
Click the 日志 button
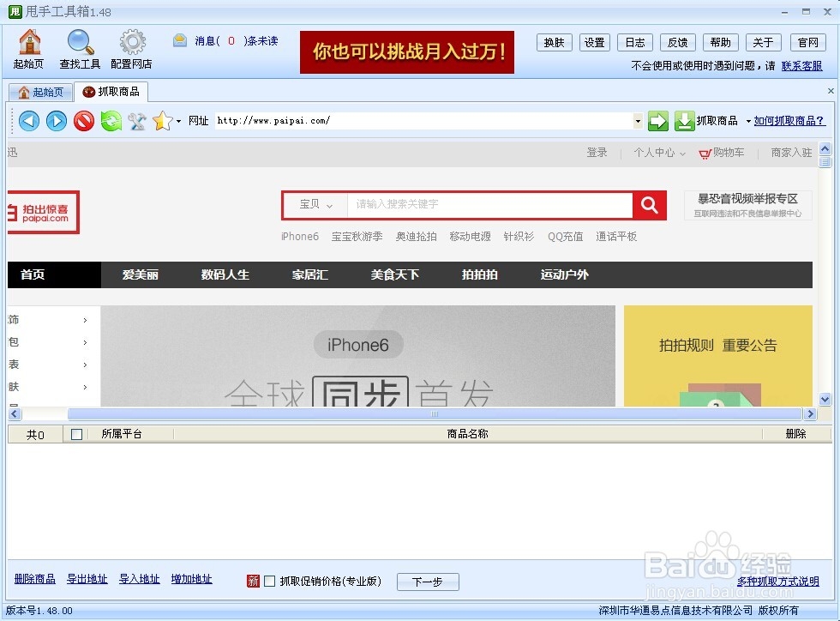635,42
